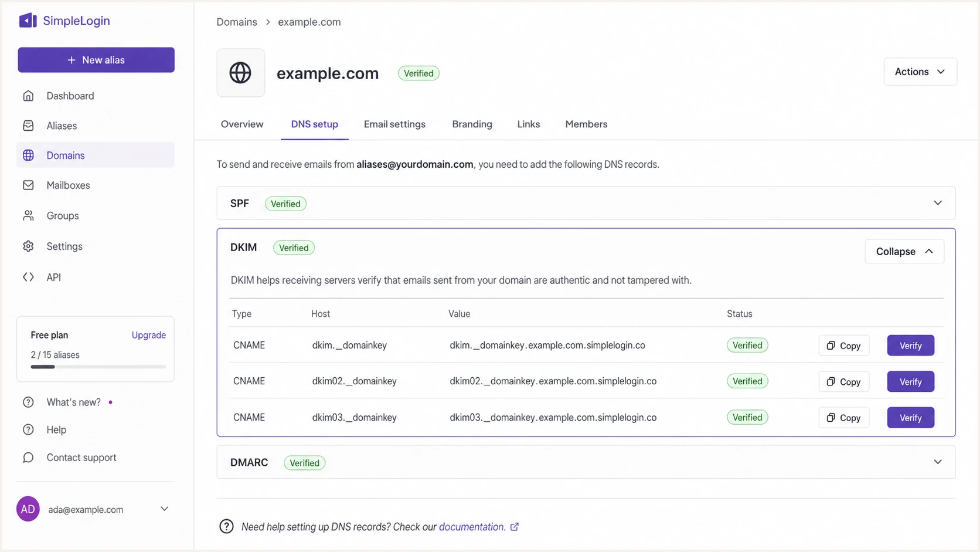Click host cell dkim02._domainkey
The height and width of the screenshot is (552, 980).
(354, 381)
